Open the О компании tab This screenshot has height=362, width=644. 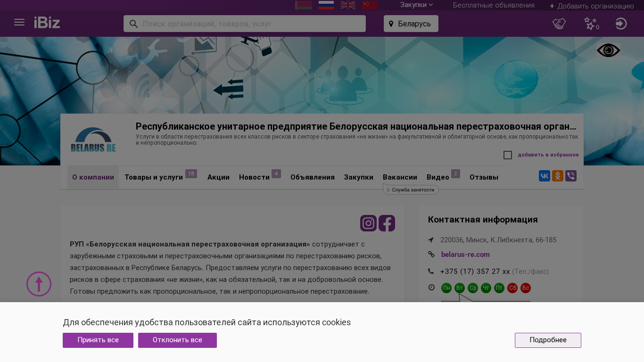[93, 177]
